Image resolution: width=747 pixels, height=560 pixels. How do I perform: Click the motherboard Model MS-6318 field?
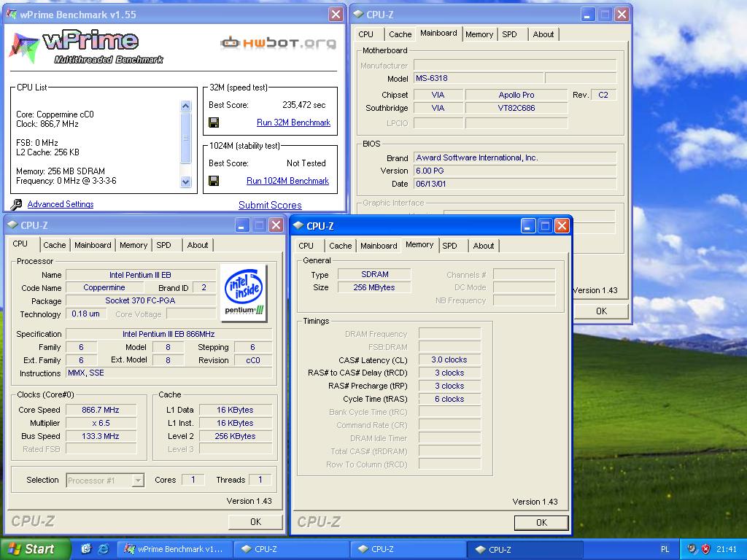479,78
